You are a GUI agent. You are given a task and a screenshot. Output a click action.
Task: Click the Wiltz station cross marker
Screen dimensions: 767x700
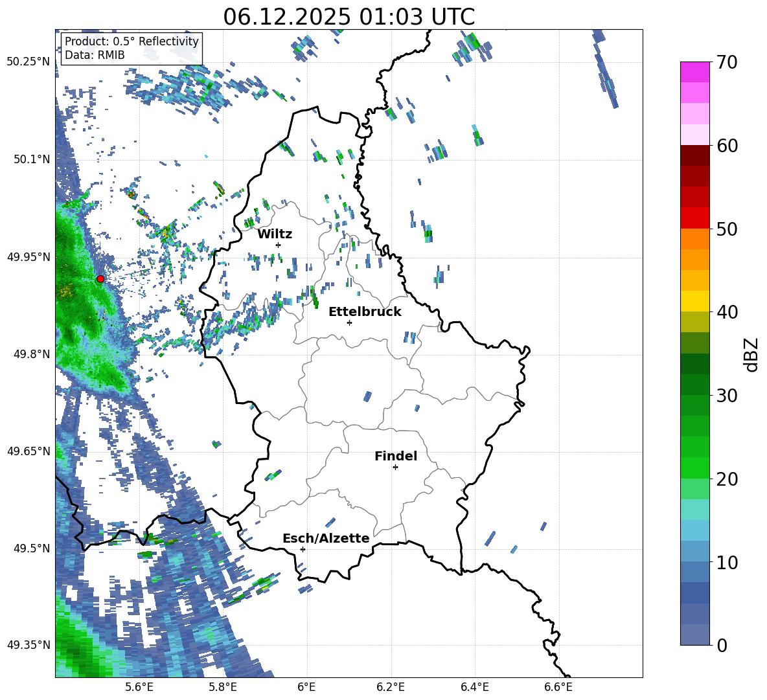coord(279,245)
